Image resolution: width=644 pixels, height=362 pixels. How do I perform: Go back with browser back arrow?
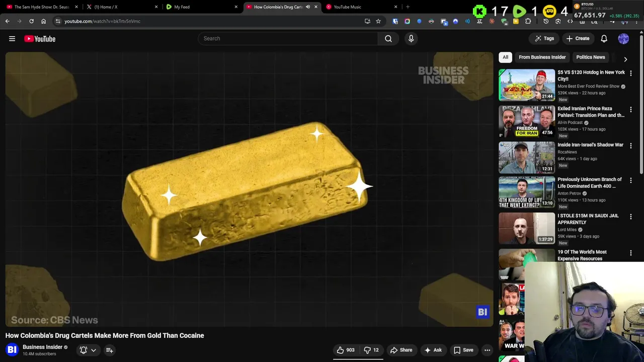7,21
